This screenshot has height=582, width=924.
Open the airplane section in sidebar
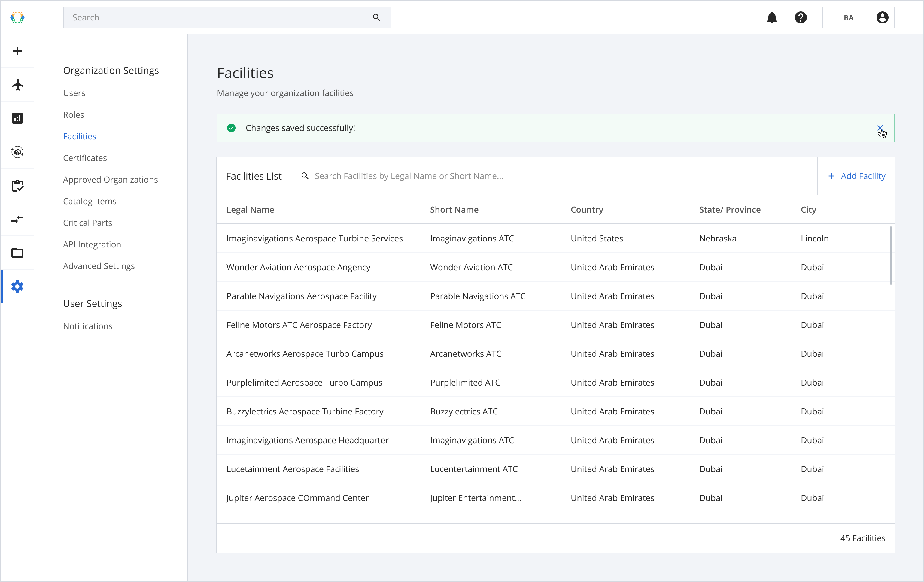click(x=17, y=85)
